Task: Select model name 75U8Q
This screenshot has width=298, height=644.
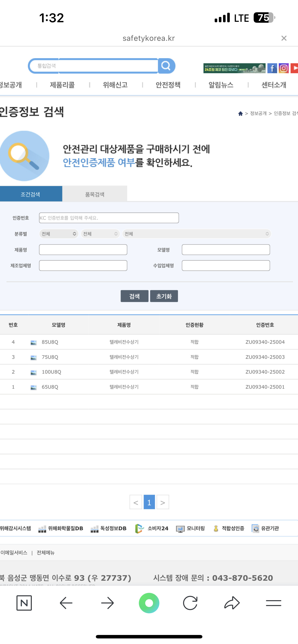Action: (50, 357)
